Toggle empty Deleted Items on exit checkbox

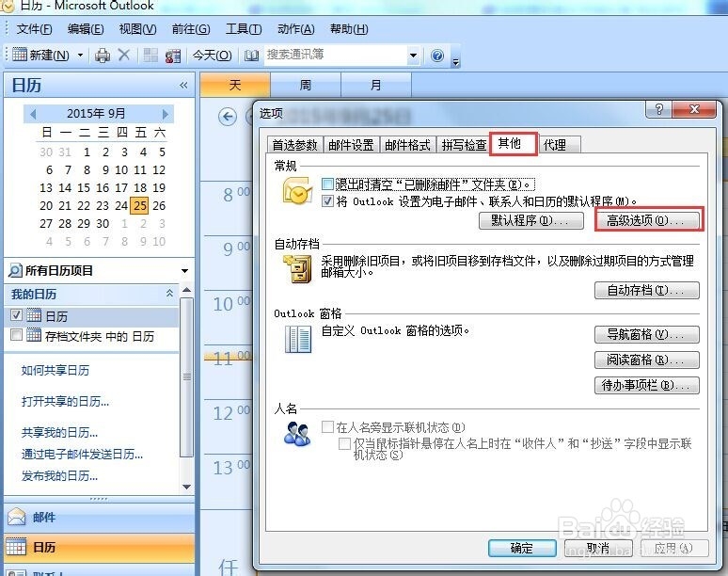click(x=327, y=184)
